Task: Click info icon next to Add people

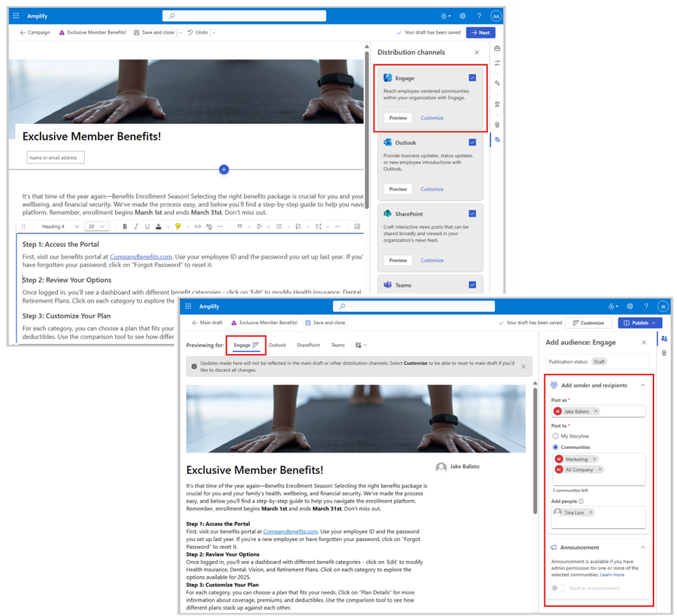Action: (x=581, y=501)
